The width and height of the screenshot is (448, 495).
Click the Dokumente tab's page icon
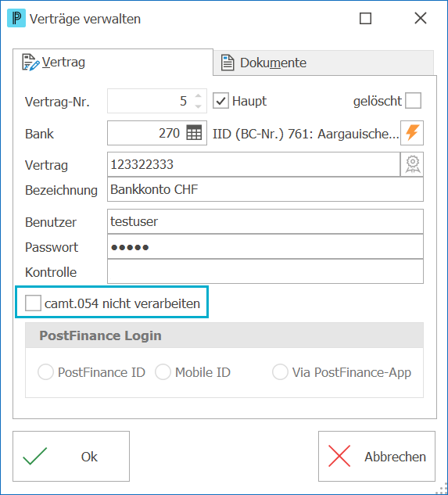(228, 63)
